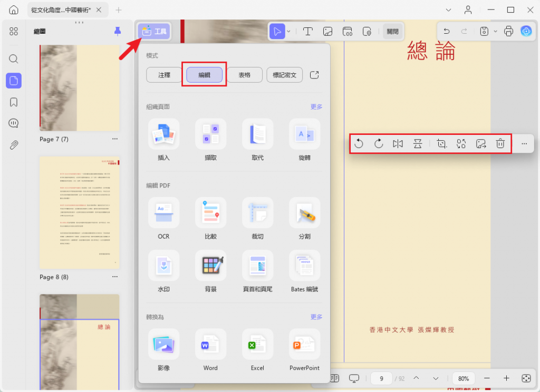Crop the selected image
This screenshot has height=392, width=540.
(441, 143)
